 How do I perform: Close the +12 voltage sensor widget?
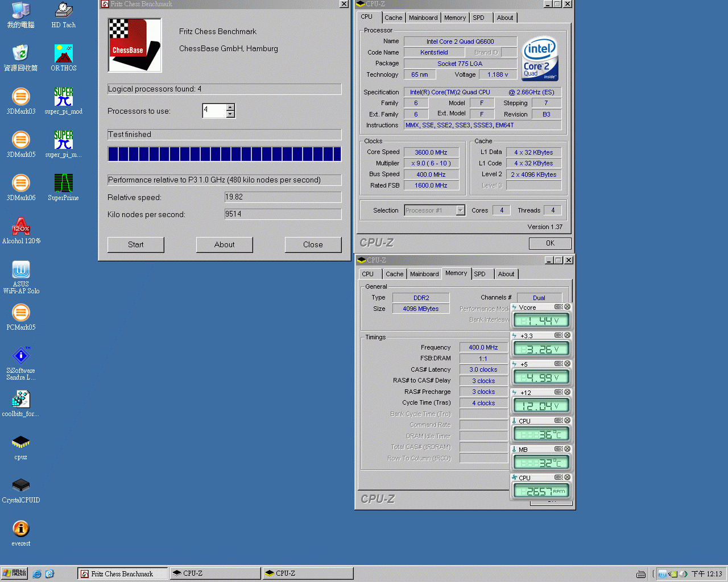coord(567,392)
